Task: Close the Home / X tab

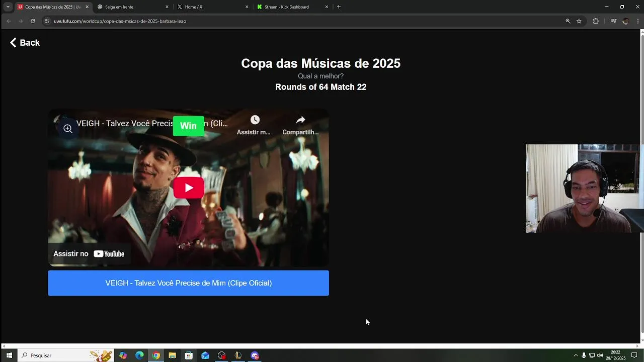Action: tap(247, 7)
